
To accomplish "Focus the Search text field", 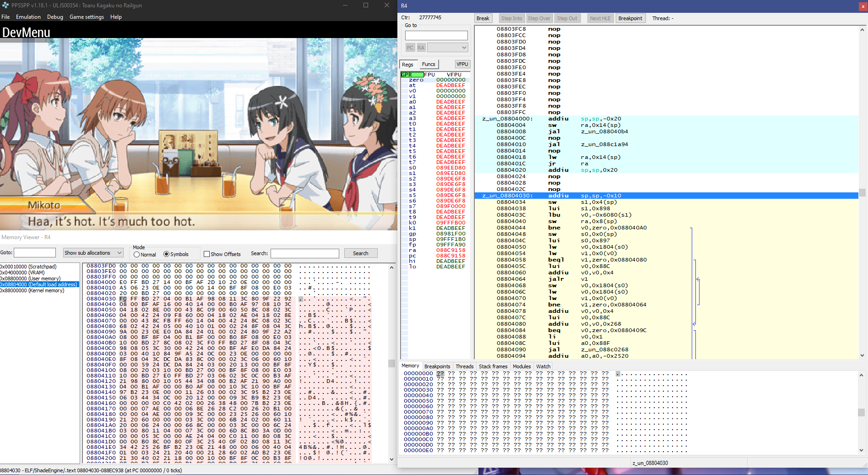I will pyautogui.click(x=305, y=253).
